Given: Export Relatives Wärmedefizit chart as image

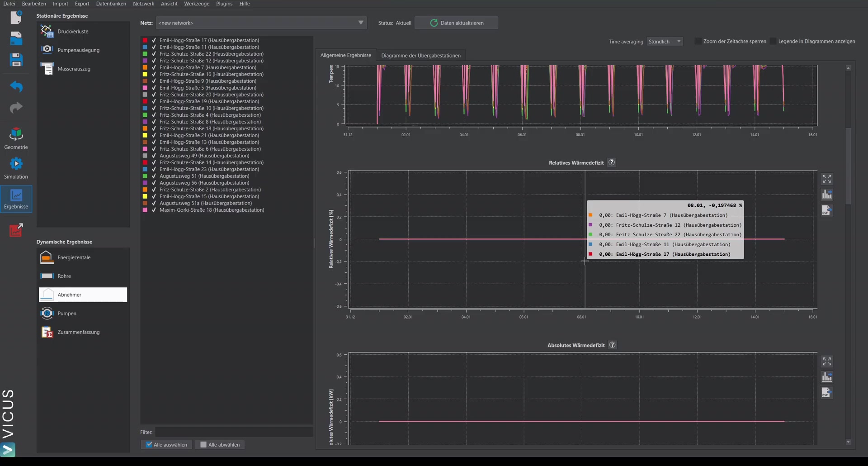Looking at the screenshot, I should (827, 195).
